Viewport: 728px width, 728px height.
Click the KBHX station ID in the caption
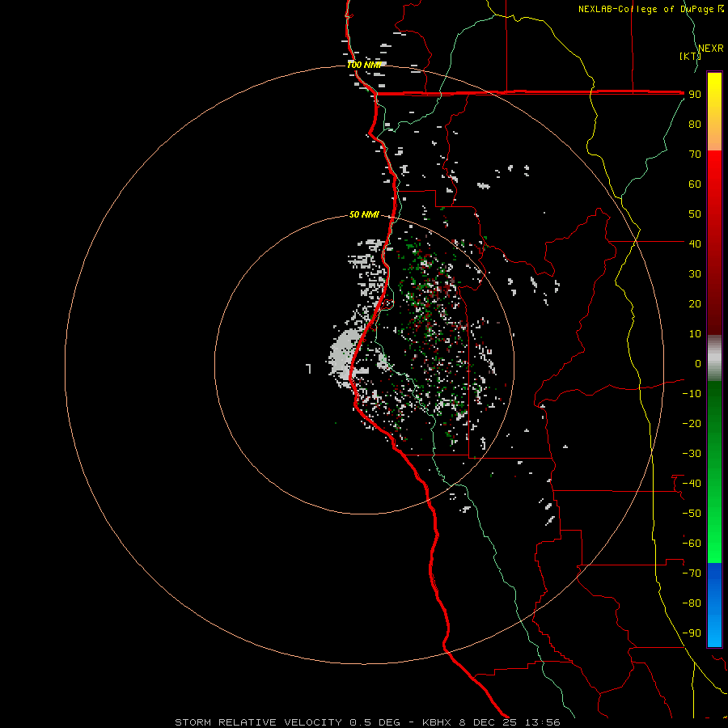[x=437, y=722]
